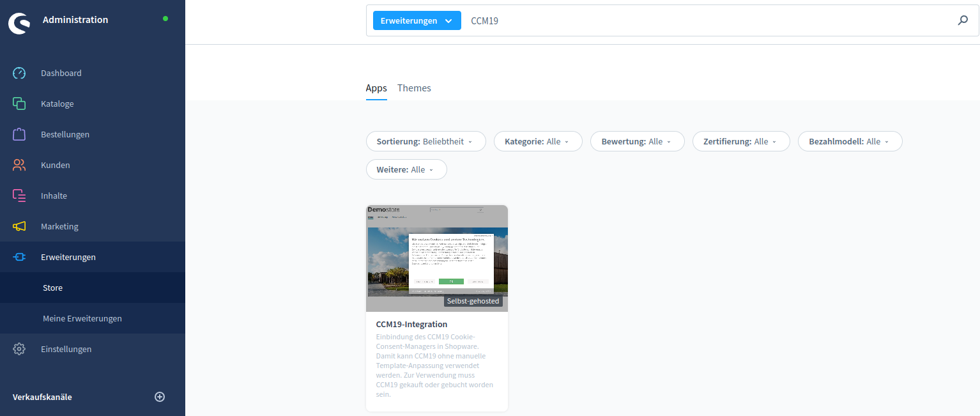Screen dimensions: 980x416
Task: Click the Kunden people icon
Action: pos(19,165)
